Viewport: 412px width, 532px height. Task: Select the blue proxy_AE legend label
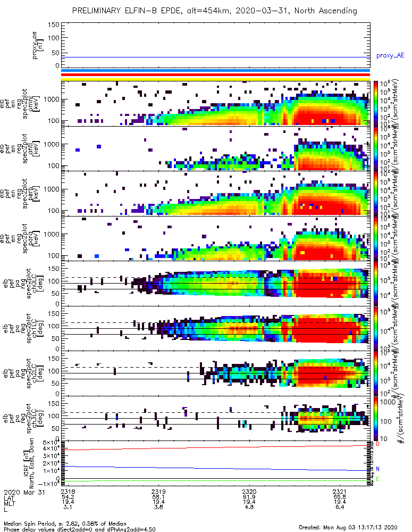[x=390, y=56]
